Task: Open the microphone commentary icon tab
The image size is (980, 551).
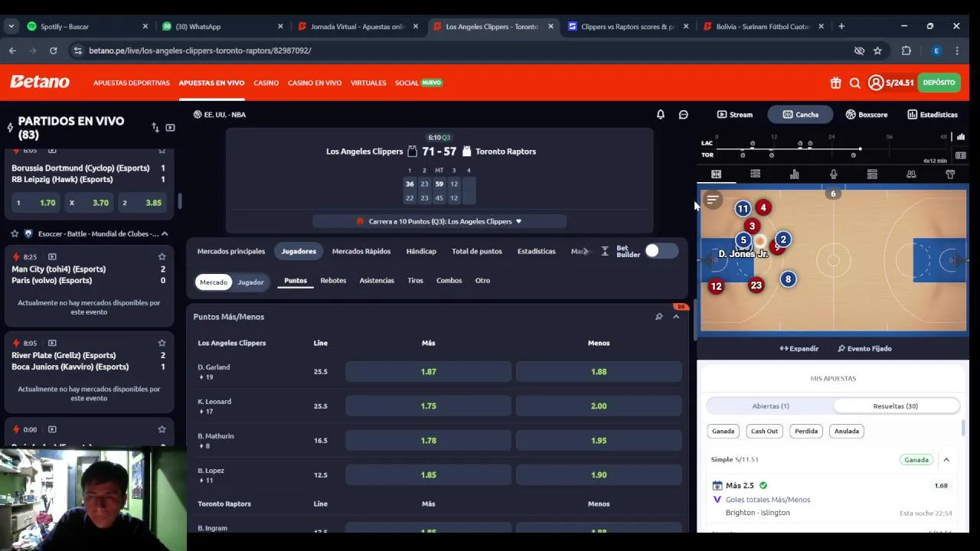Action: (x=833, y=174)
